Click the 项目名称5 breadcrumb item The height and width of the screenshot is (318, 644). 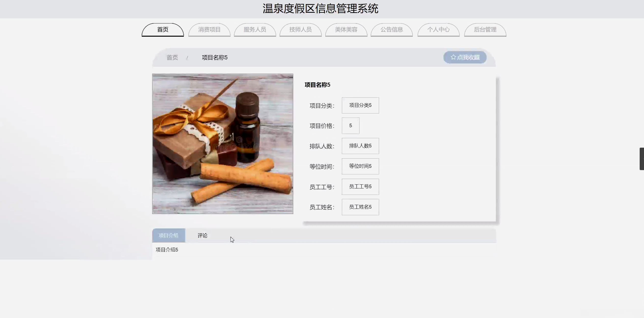pos(214,58)
